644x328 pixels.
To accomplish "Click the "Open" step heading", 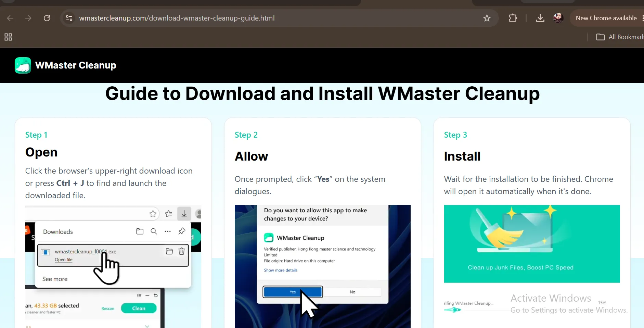I will coord(41,152).
